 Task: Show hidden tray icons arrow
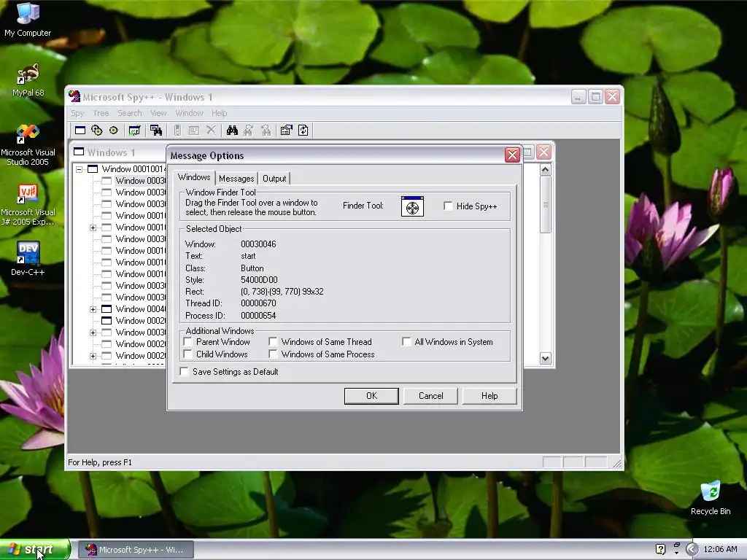point(692,549)
